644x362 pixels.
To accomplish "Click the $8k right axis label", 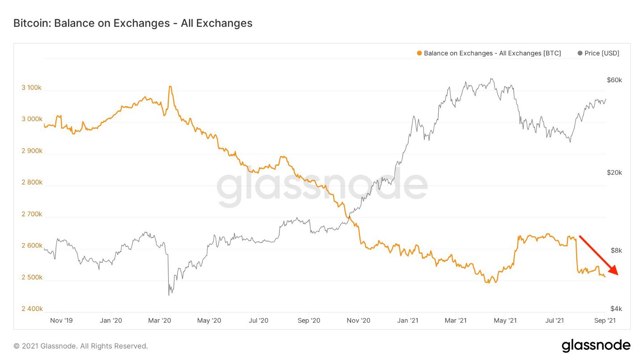I will click(617, 250).
